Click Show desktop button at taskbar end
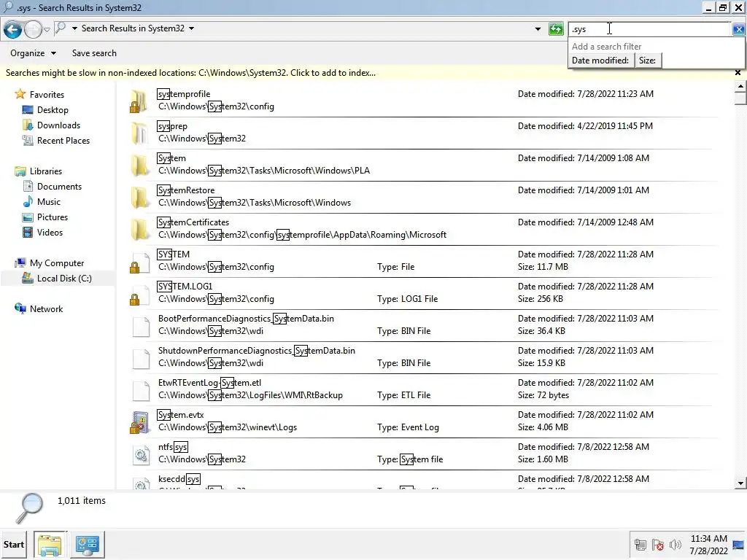747x560 pixels. 739,545
